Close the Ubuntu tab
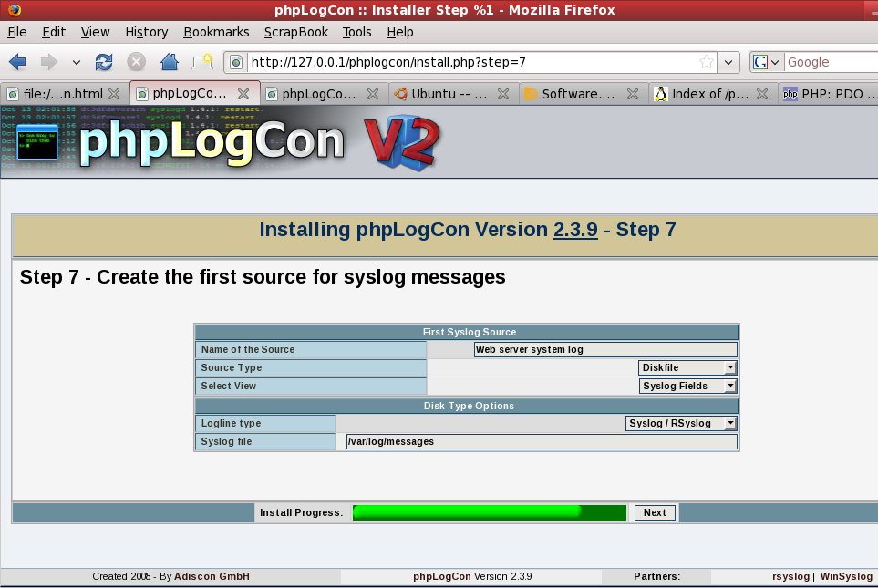The width and height of the screenshot is (878, 588). click(x=503, y=94)
